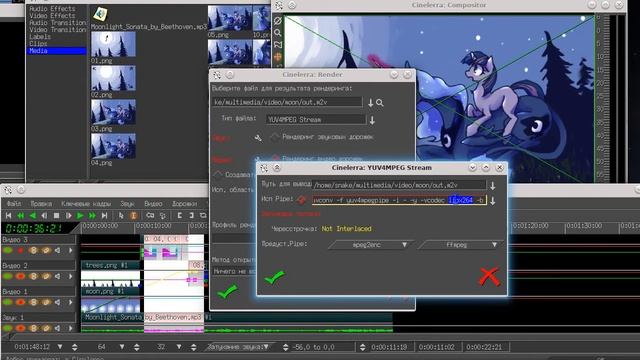Viewport: 640px width, 360px height.
Task: Toggle the create-new-files checkbox in the Render dialog
Action: (218, 175)
